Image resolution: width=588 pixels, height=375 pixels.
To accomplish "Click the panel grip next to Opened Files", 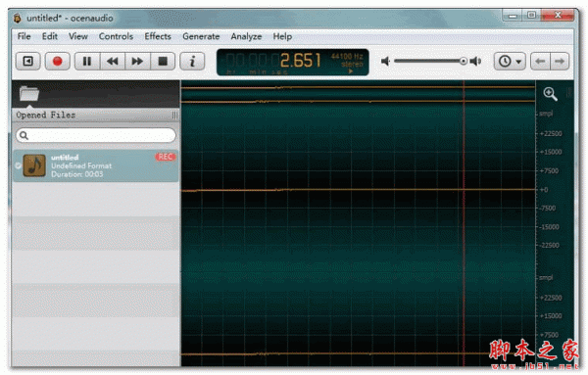I will (174, 115).
